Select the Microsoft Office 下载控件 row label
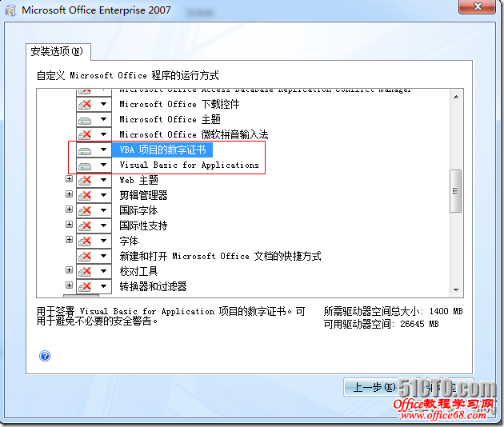The height and width of the screenshot is (427, 504). 179,104
